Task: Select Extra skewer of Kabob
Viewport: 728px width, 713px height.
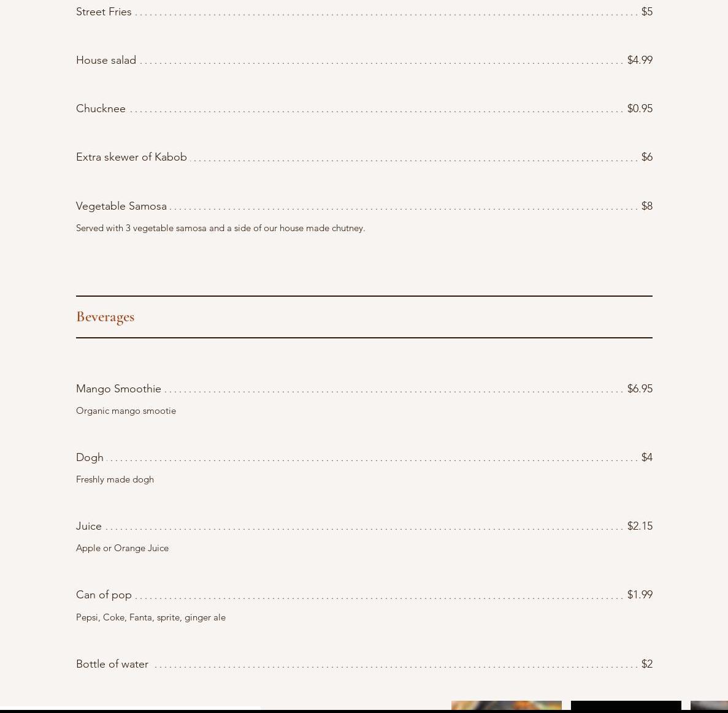Action: [131, 157]
